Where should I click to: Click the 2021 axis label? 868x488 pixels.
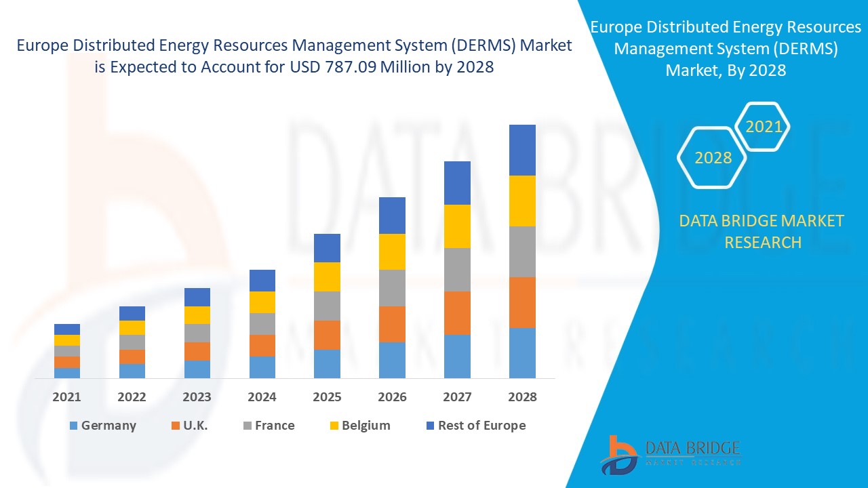(x=66, y=398)
